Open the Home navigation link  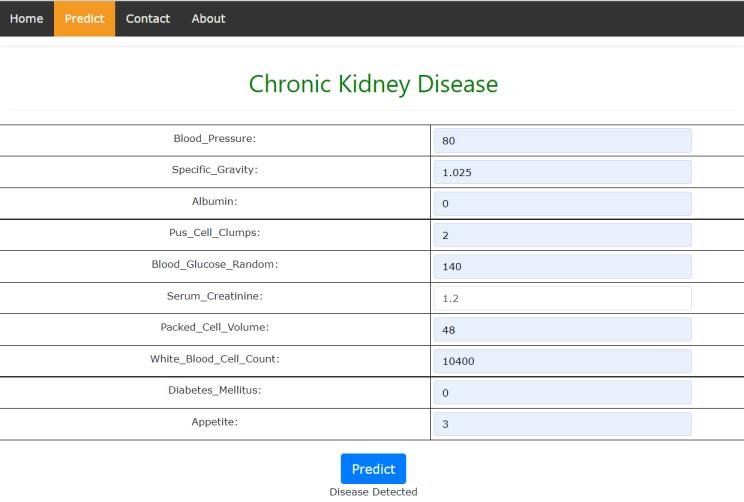26,18
